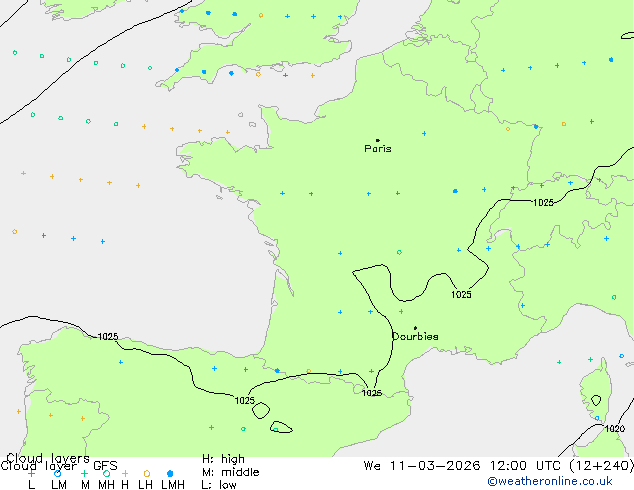Click the black city dot above Dourbies label
The image size is (634, 490).
(415, 328)
